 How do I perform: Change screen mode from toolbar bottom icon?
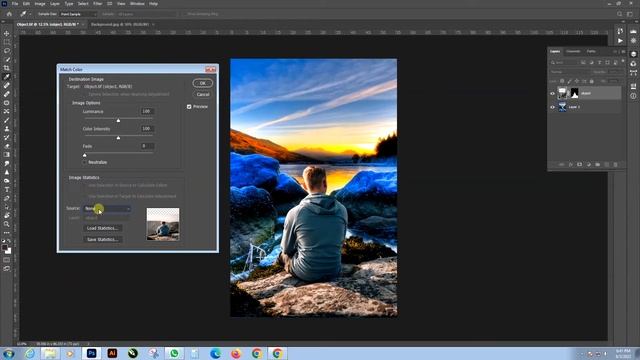(x=7, y=269)
